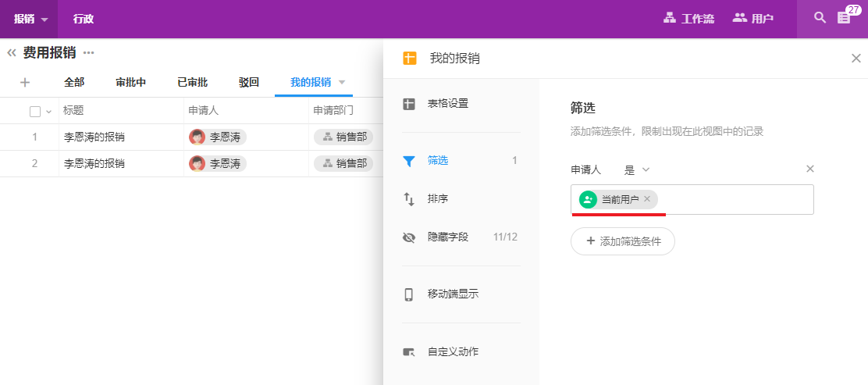This screenshot has height=385, width=868.
Task: Open the 我的报销 view dropdown arrow
Action: 342,82
